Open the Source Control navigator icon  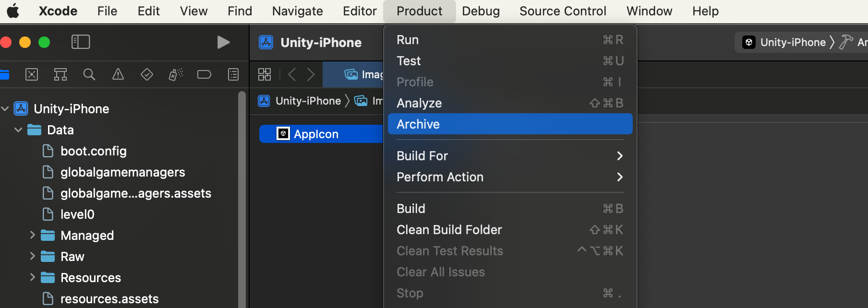[x=32, y=74]
